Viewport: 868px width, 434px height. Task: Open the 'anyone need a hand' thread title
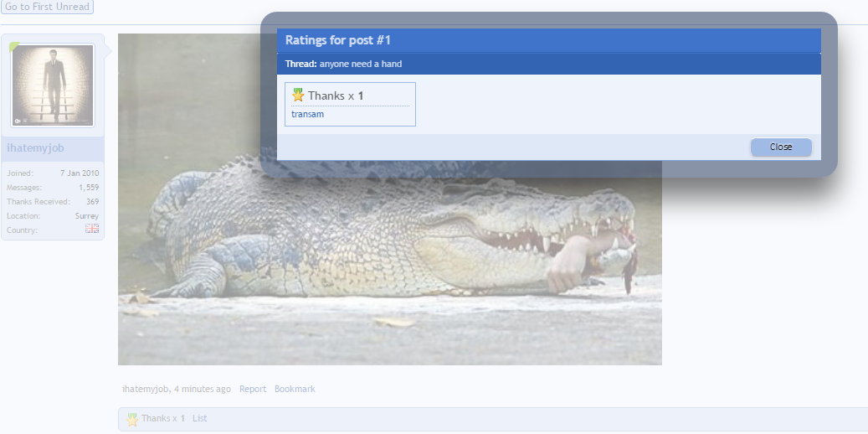click(361, 64)
